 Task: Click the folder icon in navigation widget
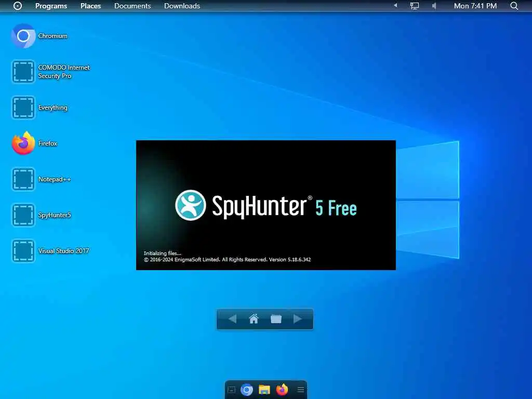(276, 319)
